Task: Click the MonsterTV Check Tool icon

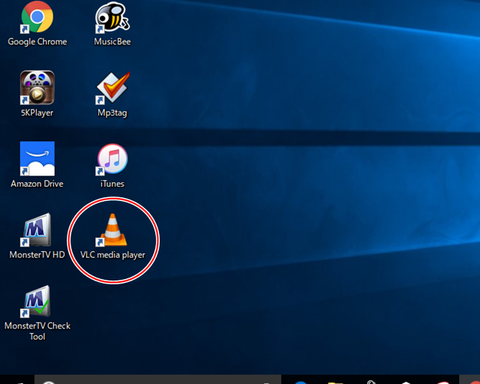Action: click(x=37, y=301)
